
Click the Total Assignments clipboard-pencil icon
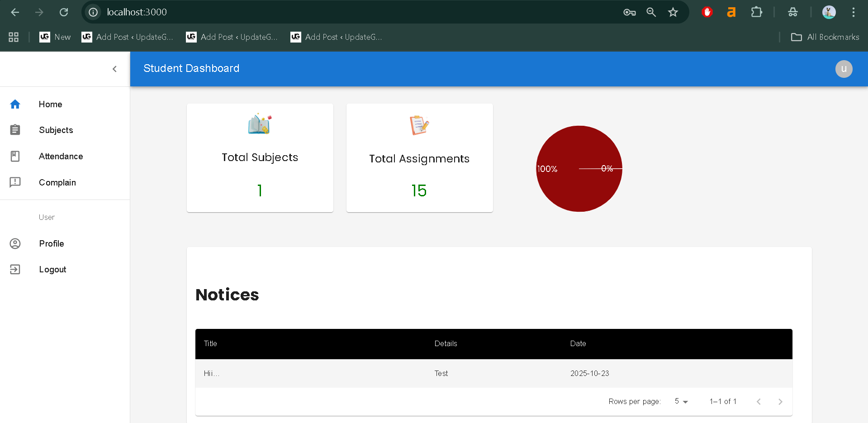[419, 125]
